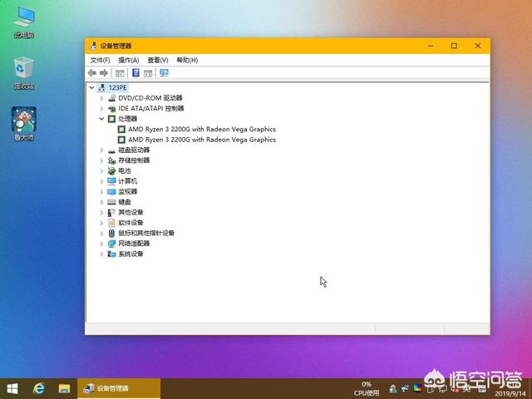Select the 计算机 monitor icon
This screenshot has height=399, width=532.
pos(111,181)
